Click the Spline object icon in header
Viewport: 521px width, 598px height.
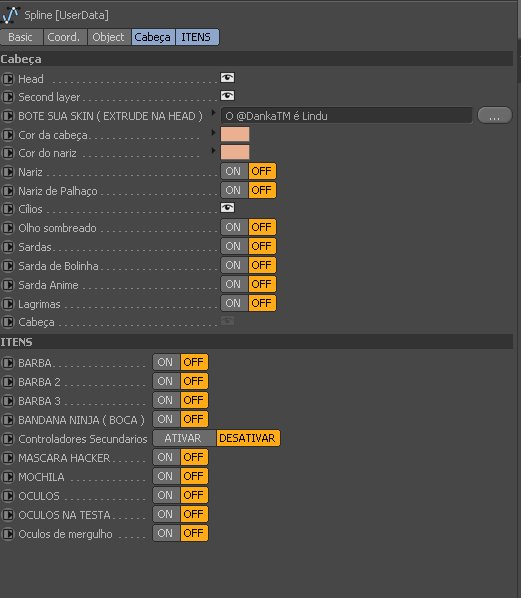pos(10,15)
